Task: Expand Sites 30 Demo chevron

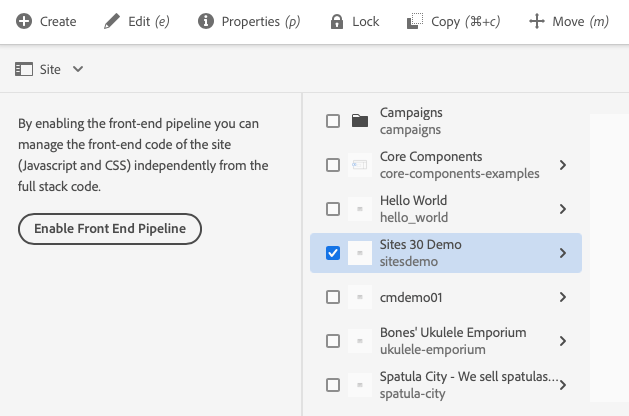Action: coord(563,253)
